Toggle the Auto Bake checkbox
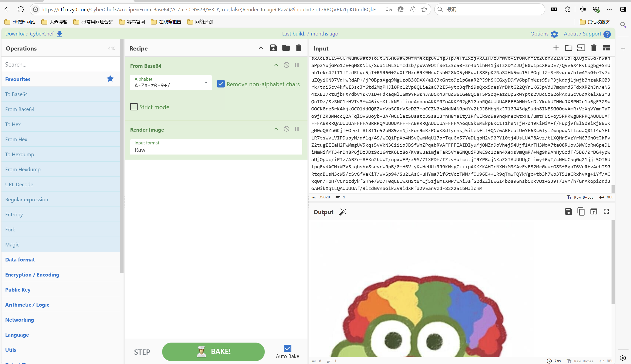 pos(287,348)
